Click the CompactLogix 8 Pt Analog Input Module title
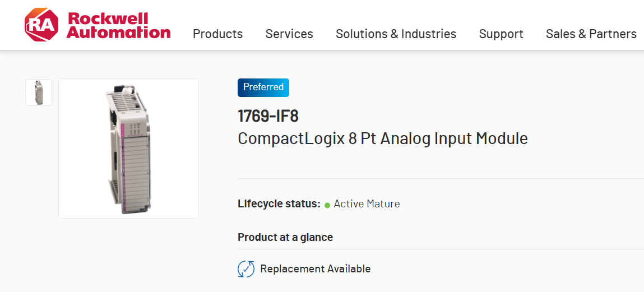Image resolution: width=644 pixels, height=292 pixels. [383, 138]
